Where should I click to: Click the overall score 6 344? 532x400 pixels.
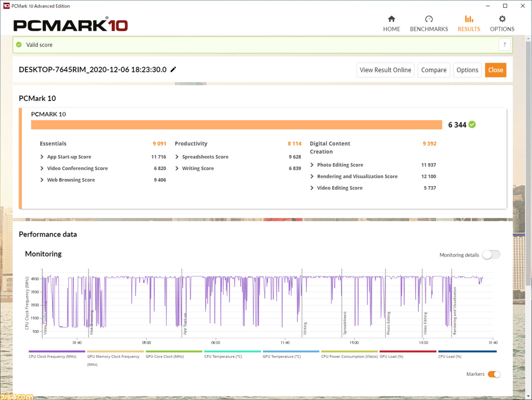[x=457, y=125]
